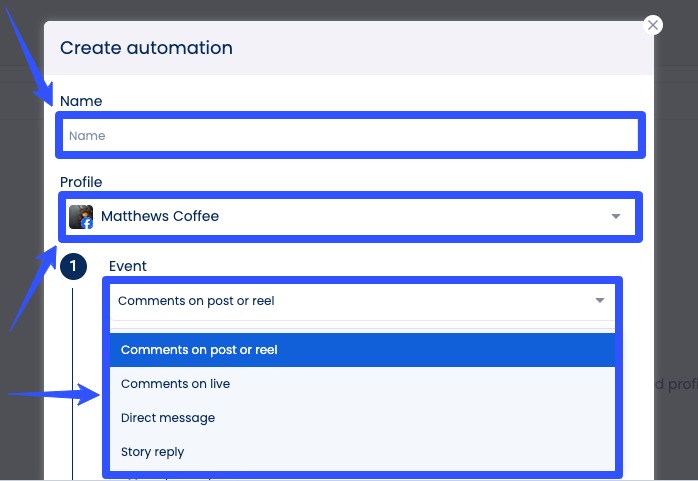Click the Name field label
Viewport: 698px width, 481px height.
click(x=81, y=101)
